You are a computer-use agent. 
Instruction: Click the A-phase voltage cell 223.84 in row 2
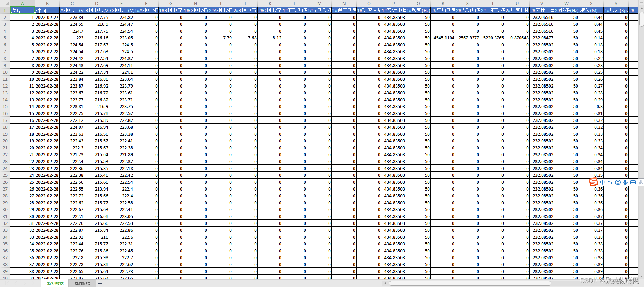pos(72,17)
